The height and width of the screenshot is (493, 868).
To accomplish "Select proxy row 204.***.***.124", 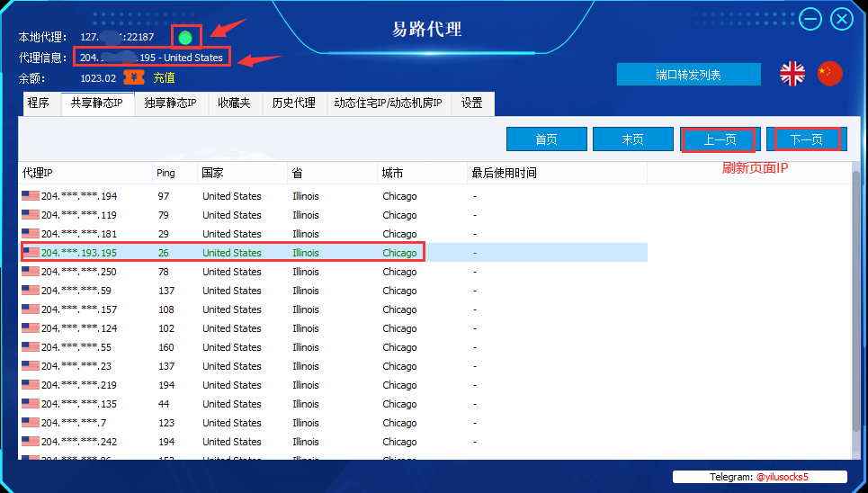I will click(333, 328).
